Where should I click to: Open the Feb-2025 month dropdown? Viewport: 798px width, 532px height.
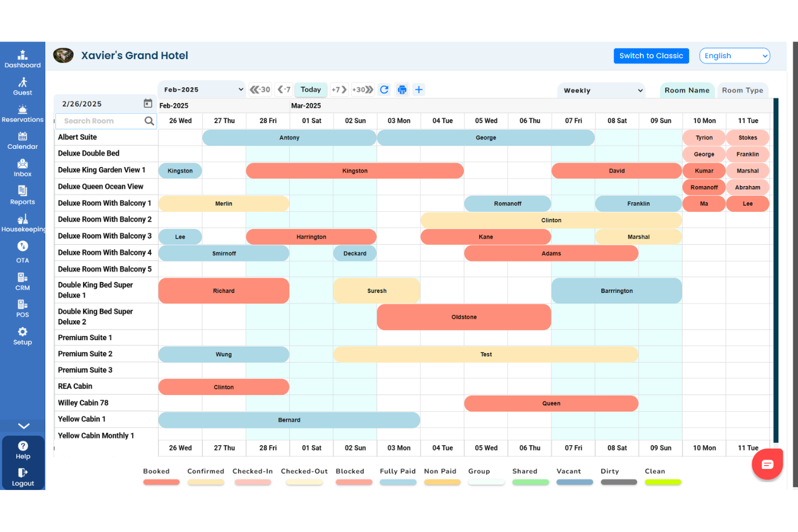click(x=203, y=89)
